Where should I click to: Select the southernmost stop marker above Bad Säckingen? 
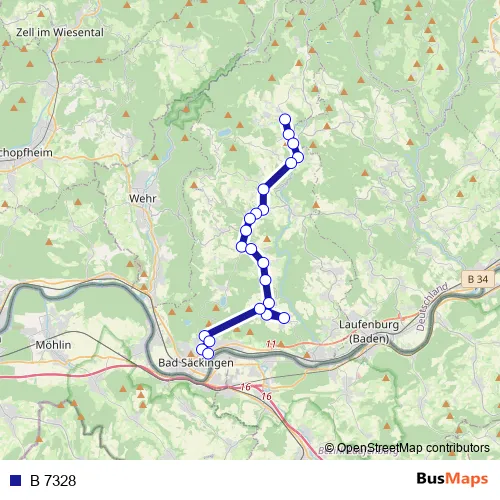(x=208, y=353)
